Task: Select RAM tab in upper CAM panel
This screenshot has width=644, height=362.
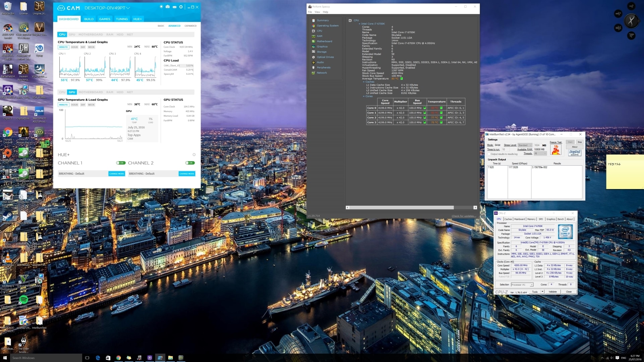Action: point(110,35)
